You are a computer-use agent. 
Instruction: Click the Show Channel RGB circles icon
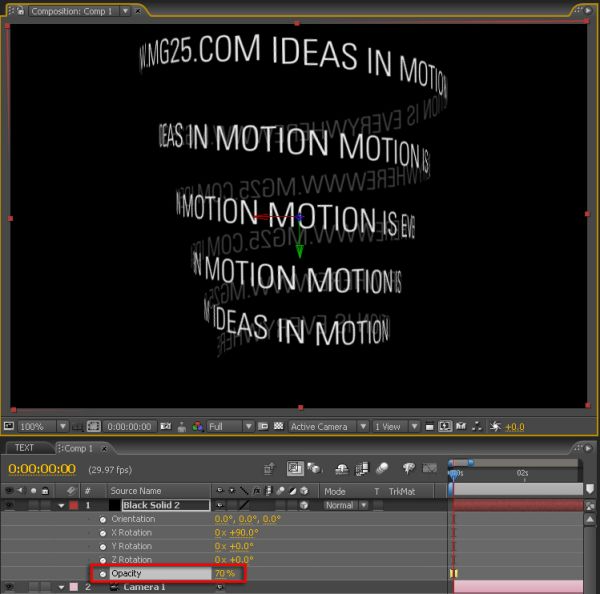[197, 426]
